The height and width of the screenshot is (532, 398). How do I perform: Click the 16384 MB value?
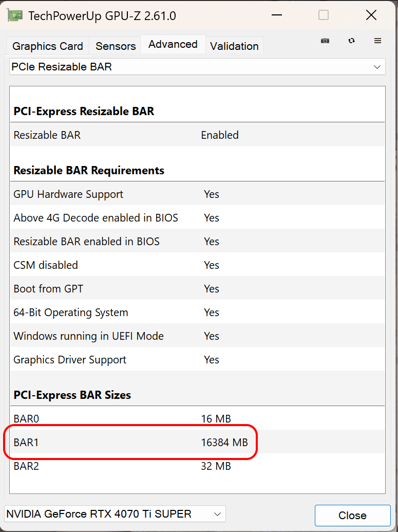(224, 443)
